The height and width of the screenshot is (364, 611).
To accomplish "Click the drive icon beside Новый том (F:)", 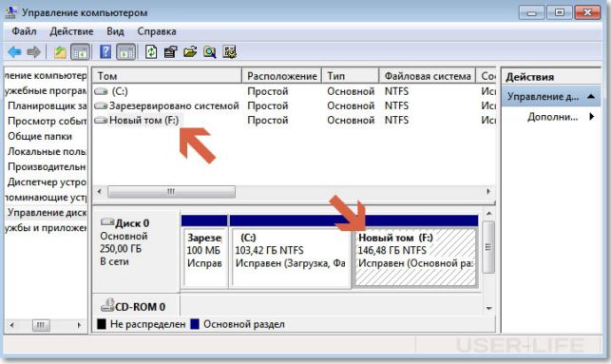I will point(101,121).
